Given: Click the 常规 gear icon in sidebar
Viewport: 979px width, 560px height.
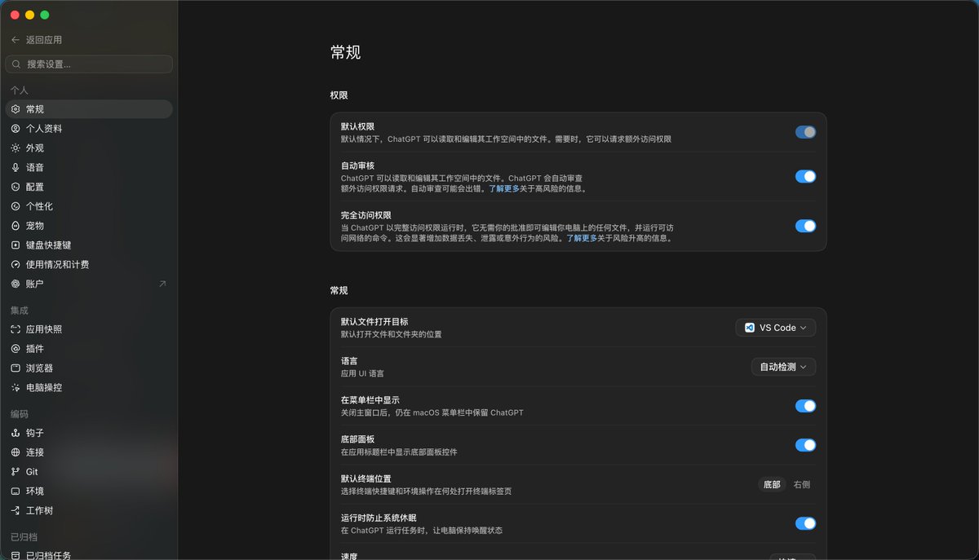Looking at the screenshot, I should tap(16, 109).
